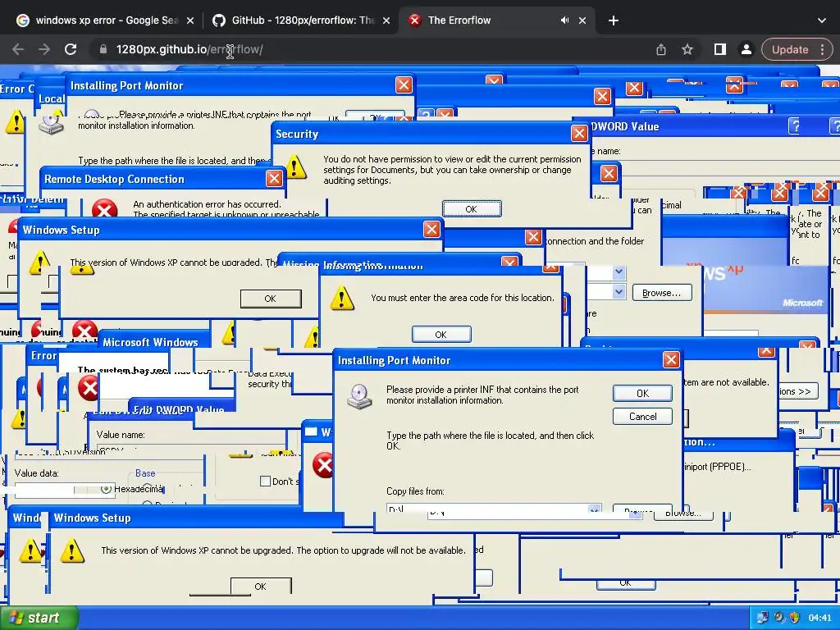The width and height of the screenshot is (840, 630).
Task: Close the GitHub tab
Action: [x=386, y=21]
